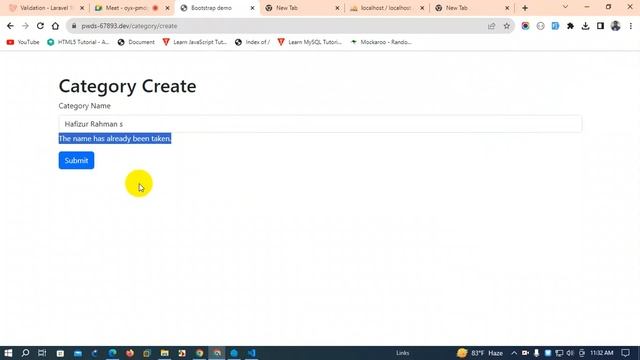Switch to the last New Tab tab
The height and width of the screenshot is (360, 640).
pos(471,8)
